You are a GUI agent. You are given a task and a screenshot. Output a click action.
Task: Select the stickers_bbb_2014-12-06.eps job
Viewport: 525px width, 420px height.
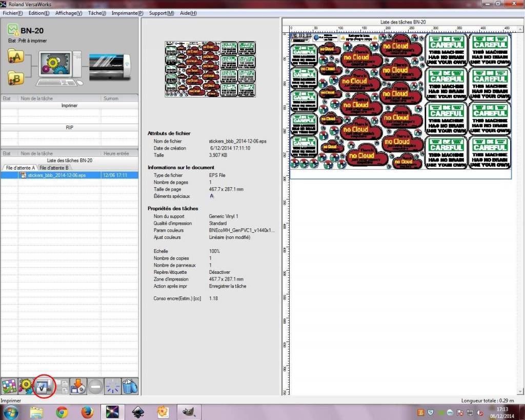coord(53,175)
